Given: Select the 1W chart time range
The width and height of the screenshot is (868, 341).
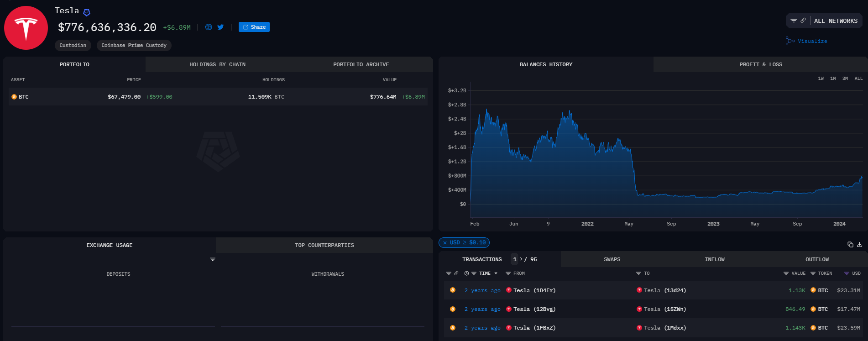Looking at the screenshot, I should pyautogui.click(x=821, y=79).
